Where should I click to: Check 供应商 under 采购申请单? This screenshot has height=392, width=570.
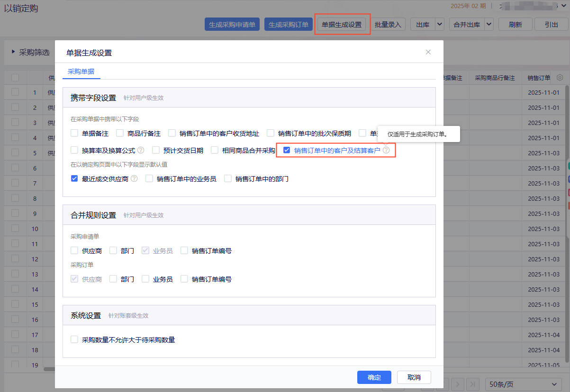[x=74, y=250]
